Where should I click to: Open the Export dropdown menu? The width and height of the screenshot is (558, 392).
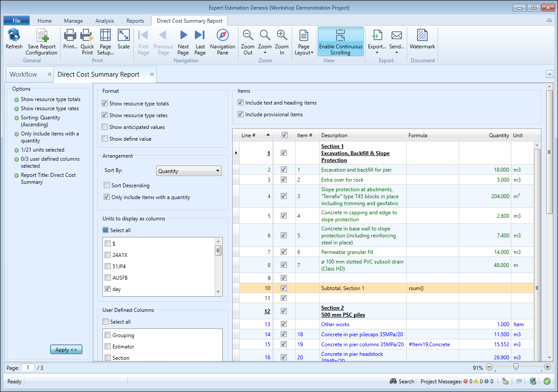[377, 53]
